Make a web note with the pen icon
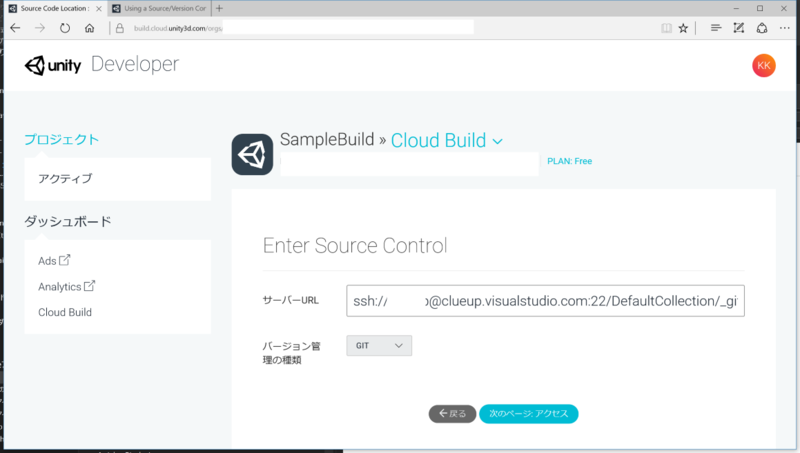800x453 pixels. (739, 28)
